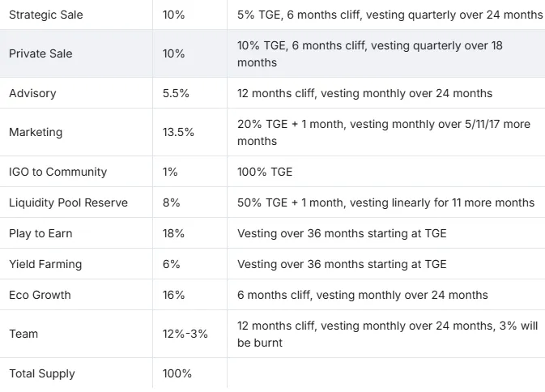Click the Eco Growth cell
Image resolution: width=545 pixels, height=392 pixels.
tap(40, 295)
